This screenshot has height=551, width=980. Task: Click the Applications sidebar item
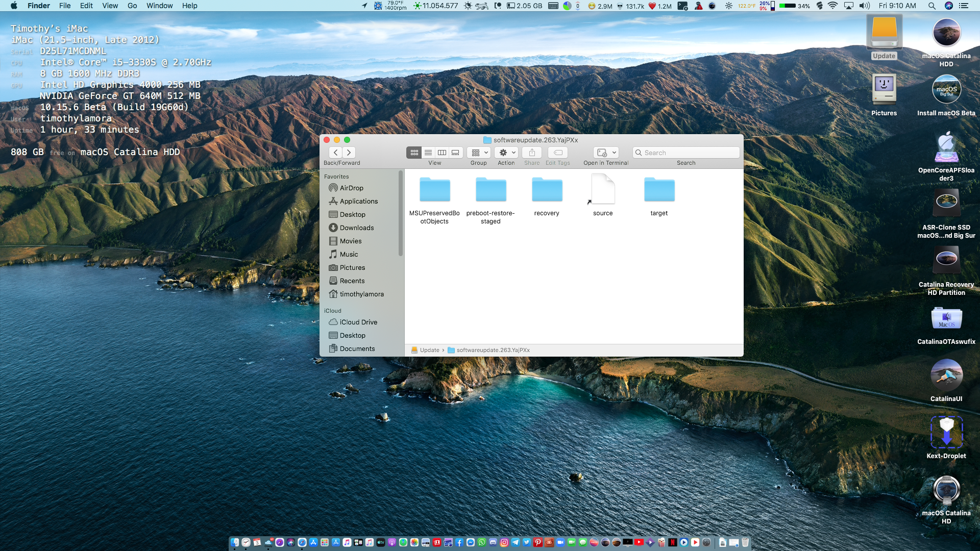[358, 202]
